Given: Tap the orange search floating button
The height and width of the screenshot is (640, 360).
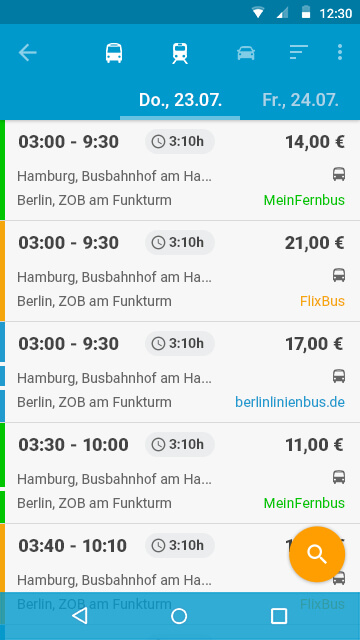Looking at the screenshot, I should coord(317,554).
